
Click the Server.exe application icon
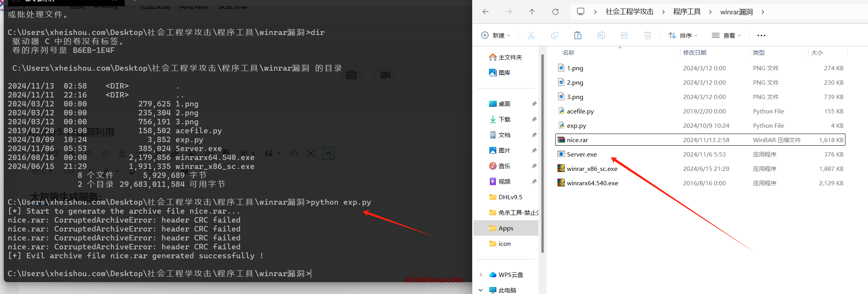pyautogui.click(x=561, y=154)
